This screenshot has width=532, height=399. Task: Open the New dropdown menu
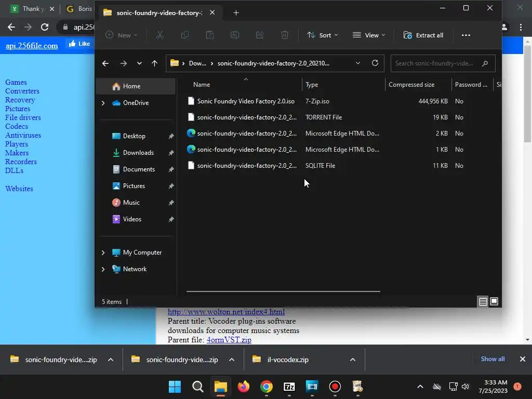click(x=122, y=35)
